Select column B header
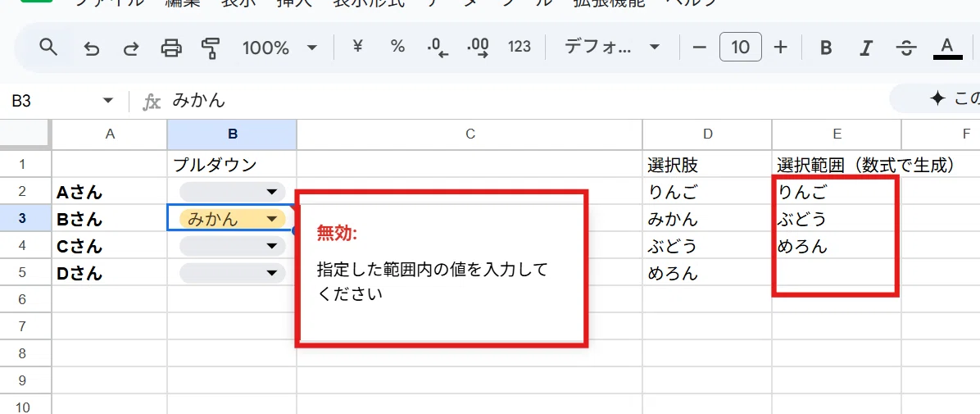 point(232,134)
